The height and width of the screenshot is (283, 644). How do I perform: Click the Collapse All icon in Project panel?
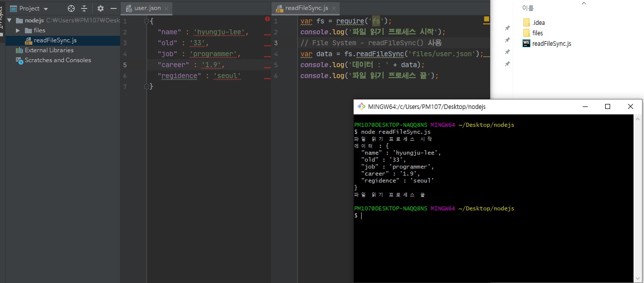coord(84,8)
